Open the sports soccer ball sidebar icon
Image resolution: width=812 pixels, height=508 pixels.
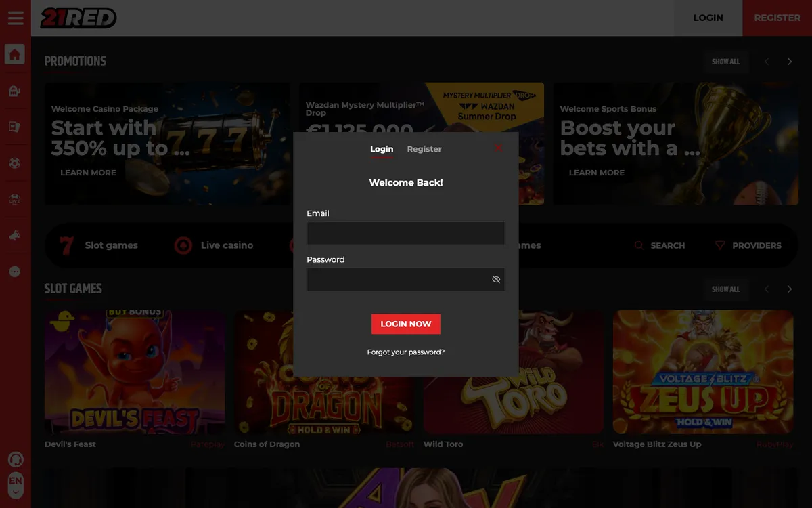tap(15, 163)
